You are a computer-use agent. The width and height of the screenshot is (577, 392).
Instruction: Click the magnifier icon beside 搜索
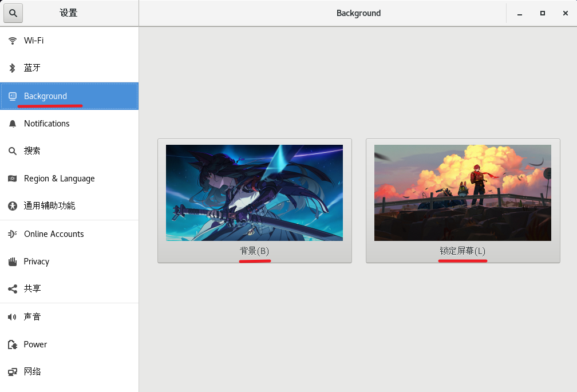click(13, 151)
